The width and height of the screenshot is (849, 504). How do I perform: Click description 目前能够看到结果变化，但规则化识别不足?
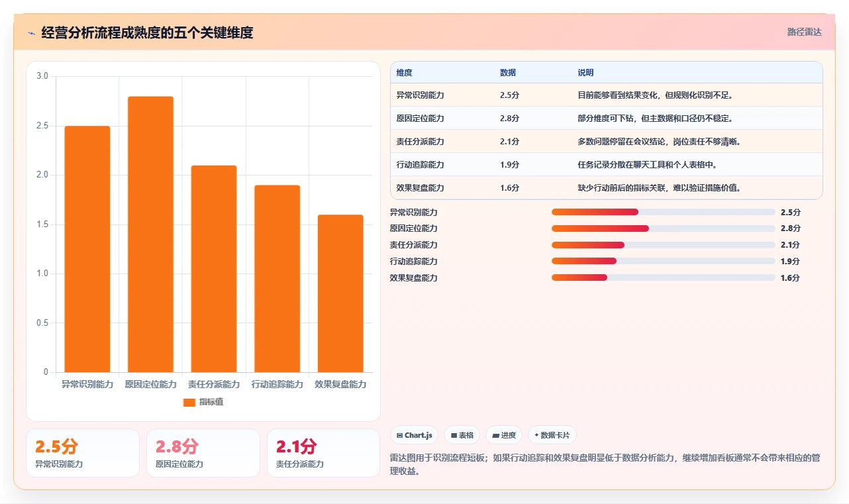pyautogui.click(x=654, y=95)
